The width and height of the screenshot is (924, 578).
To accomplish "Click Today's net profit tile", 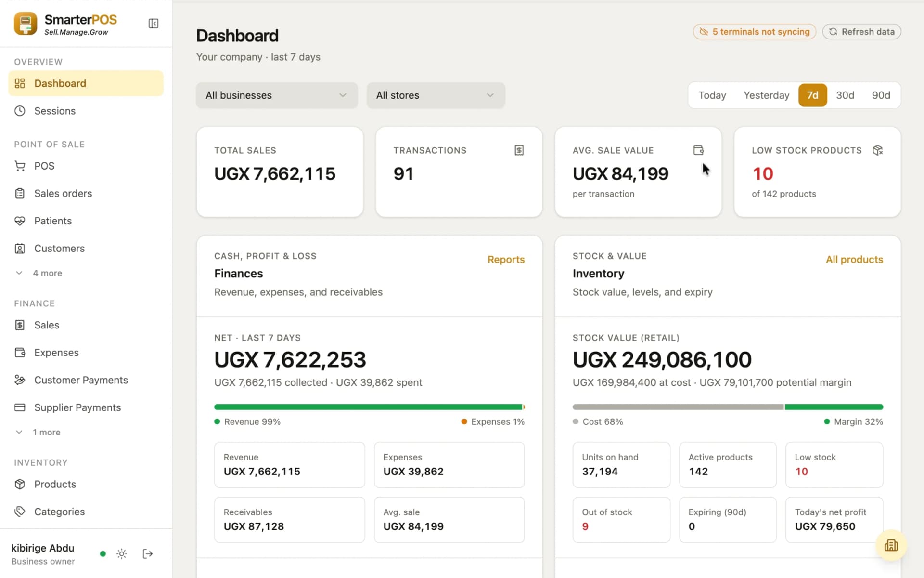I will click(834, 520).
